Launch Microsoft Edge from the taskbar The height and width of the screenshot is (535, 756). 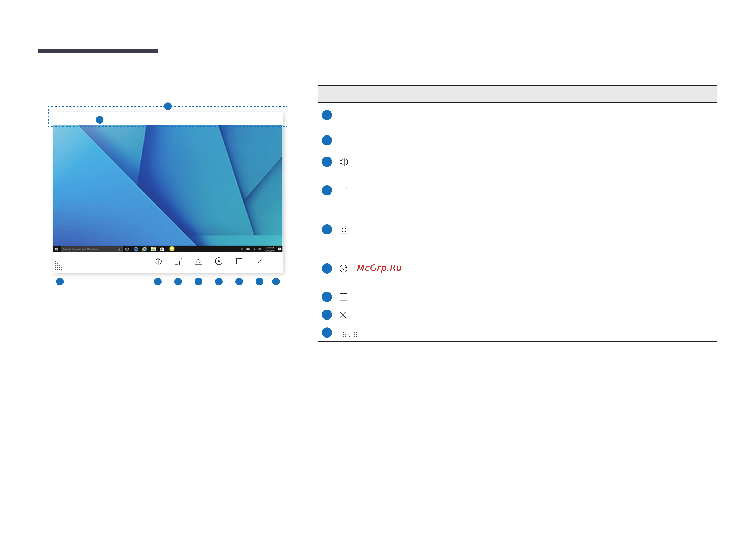pyautogui.click(x=136, y=249)
